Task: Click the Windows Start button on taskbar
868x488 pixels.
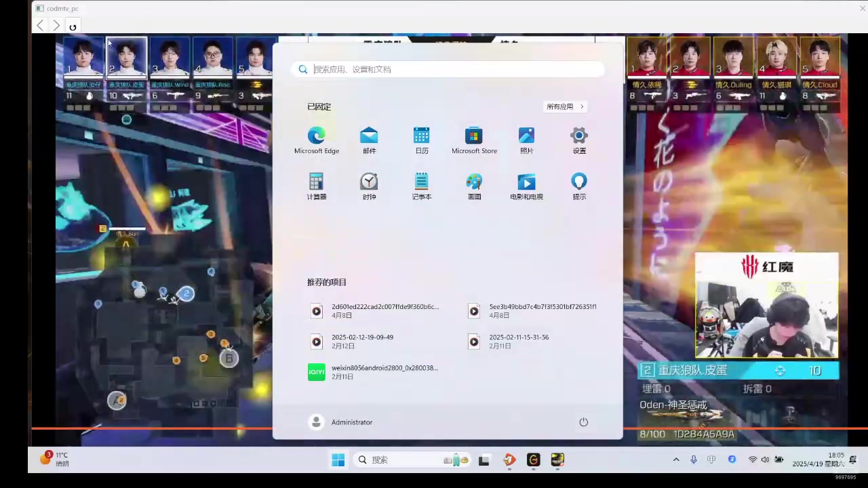Action: tap(338, 460)
